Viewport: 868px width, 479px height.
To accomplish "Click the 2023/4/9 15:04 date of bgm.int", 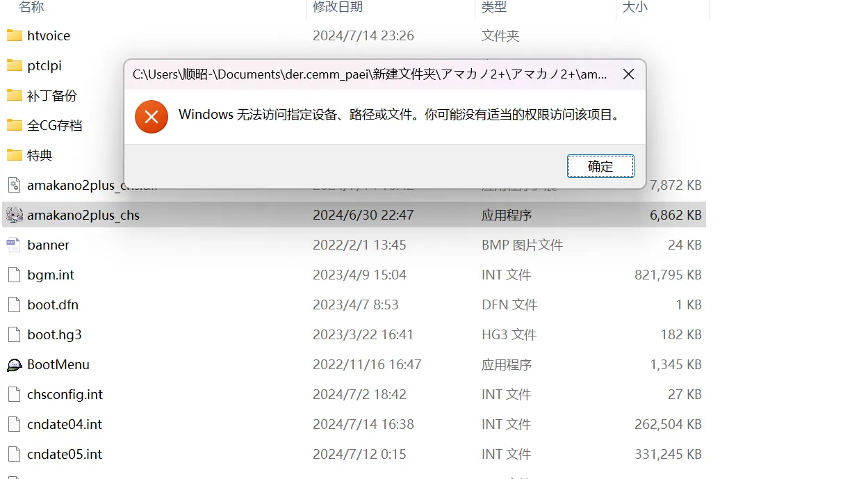I will (359, 275).
